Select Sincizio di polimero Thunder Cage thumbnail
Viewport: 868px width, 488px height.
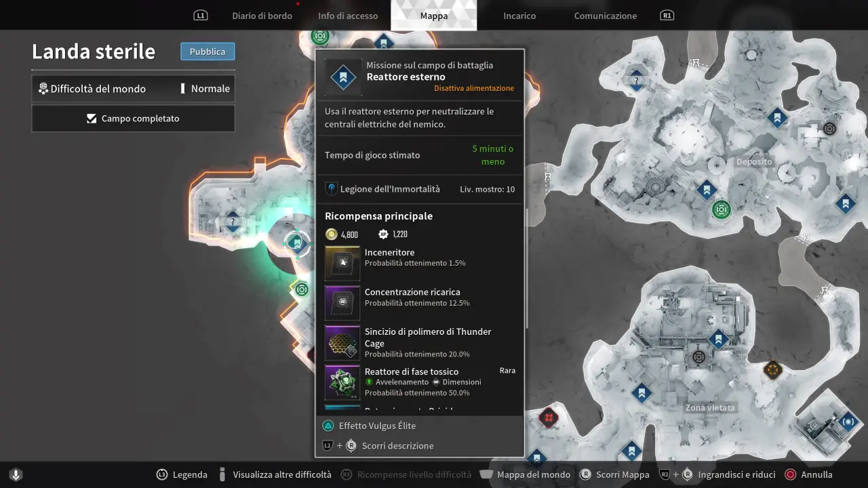(x=342, y=342)
